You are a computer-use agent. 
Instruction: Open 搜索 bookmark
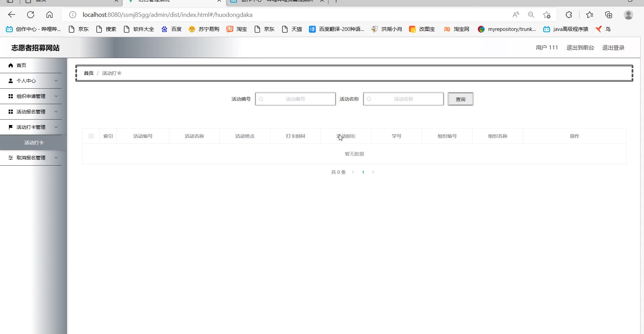(x=106, y=29)
